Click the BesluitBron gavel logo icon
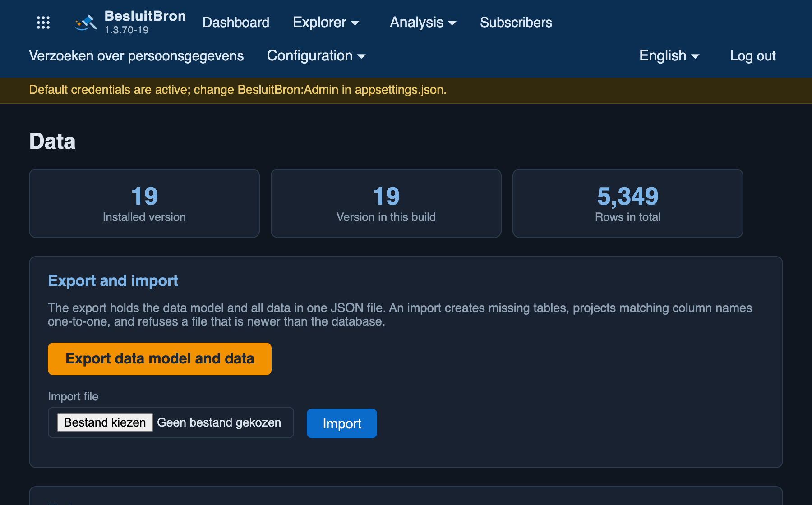 coord(86,23)
